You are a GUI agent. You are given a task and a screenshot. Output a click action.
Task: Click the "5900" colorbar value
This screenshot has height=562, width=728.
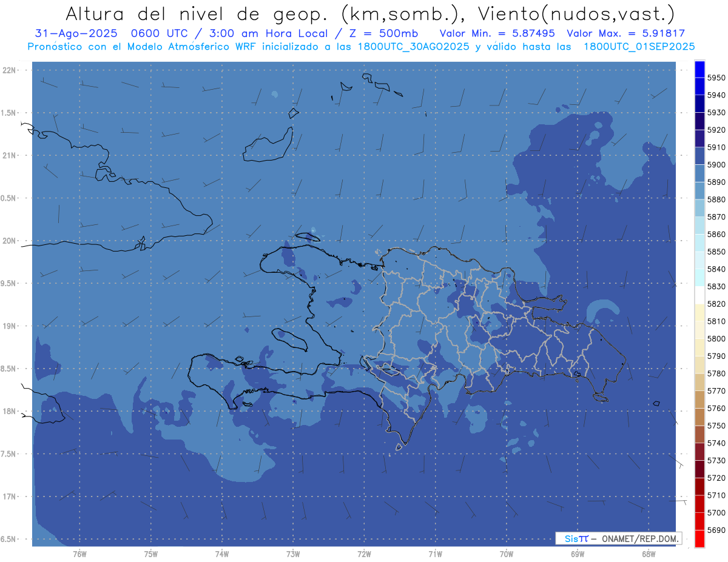pos(716,164)
